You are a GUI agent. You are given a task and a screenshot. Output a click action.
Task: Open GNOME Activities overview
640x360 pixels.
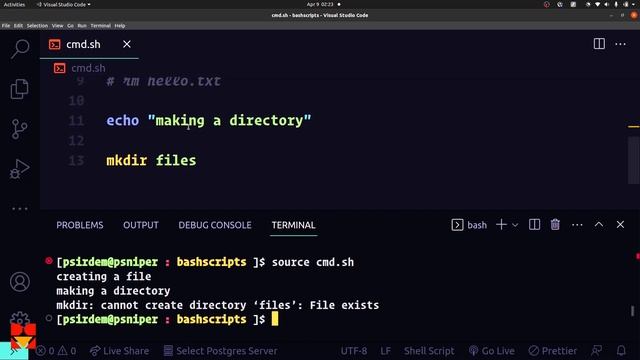14,4
